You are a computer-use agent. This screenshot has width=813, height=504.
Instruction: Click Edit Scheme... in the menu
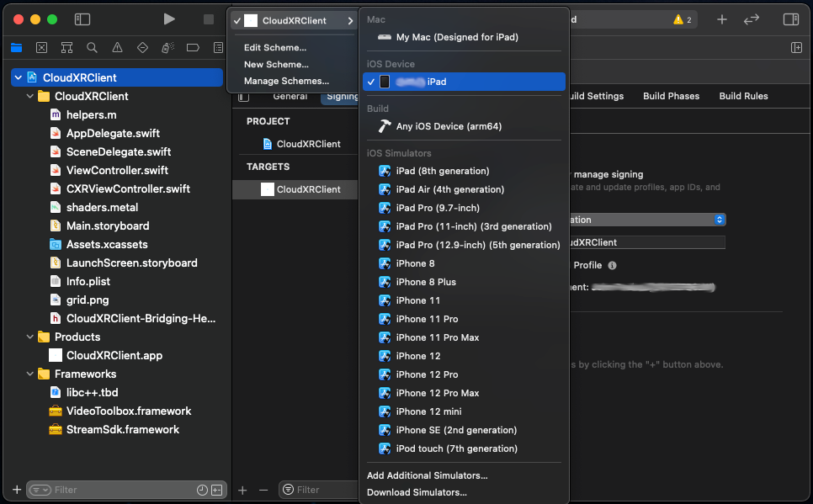pyautogui.click(x=274, y=47)
